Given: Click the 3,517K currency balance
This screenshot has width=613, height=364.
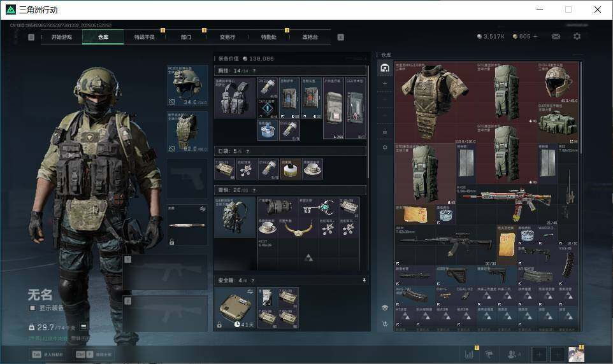Looking at the screenshot, I should tap(491, 36).
